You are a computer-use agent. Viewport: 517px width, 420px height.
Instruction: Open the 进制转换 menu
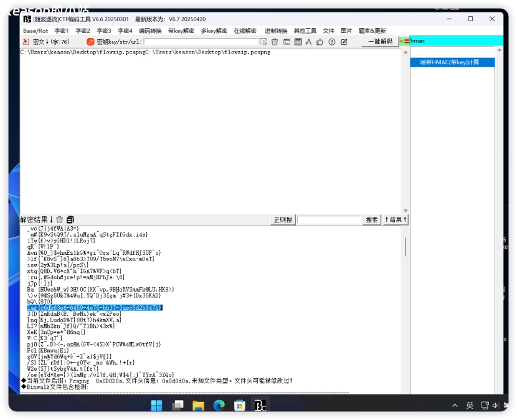click(x=275, y=31)
